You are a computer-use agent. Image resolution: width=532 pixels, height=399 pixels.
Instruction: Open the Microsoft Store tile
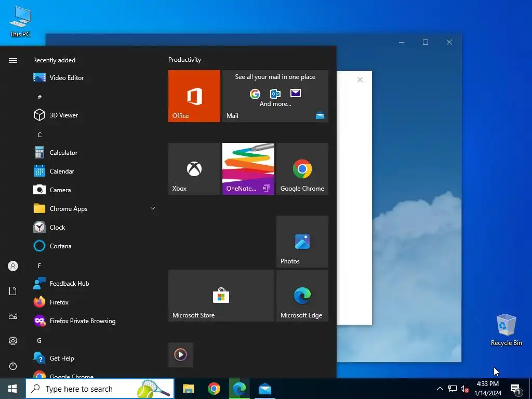221,296
